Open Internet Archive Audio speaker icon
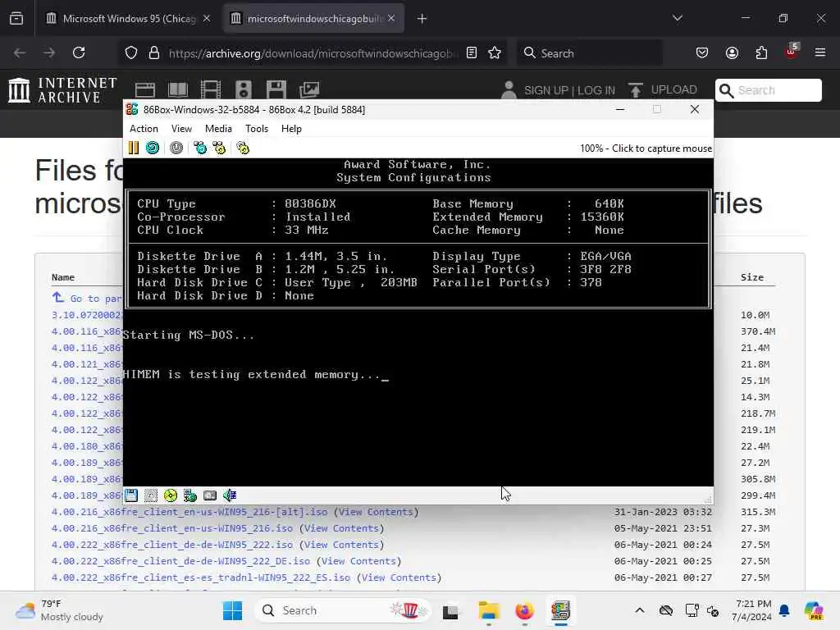Image resolution: width=840 pixels, height=630 pixels. (243, 90)
